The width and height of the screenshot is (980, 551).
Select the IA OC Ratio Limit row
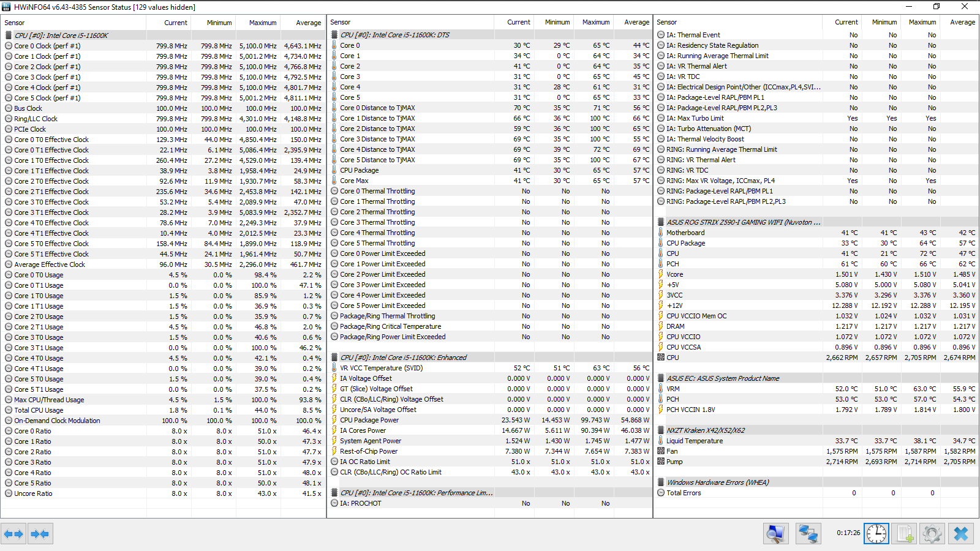click(x=490, y=462)
